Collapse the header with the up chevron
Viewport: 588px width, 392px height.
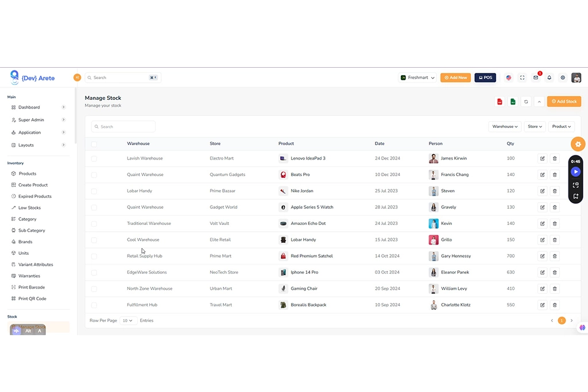[539, 102]
